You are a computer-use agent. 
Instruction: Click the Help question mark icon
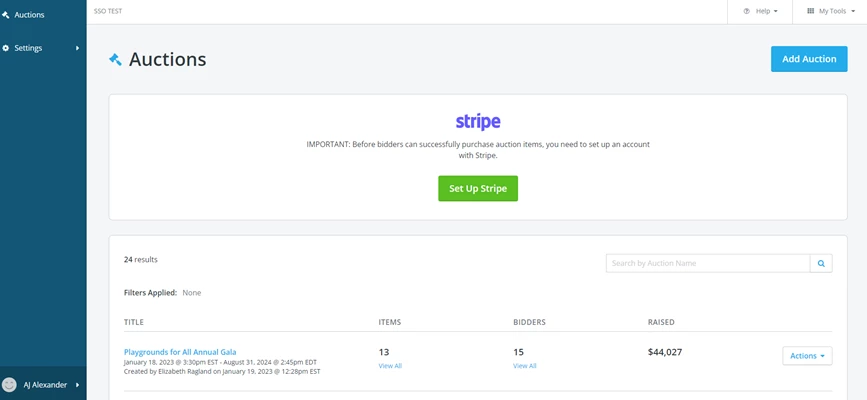pos(746,11)
